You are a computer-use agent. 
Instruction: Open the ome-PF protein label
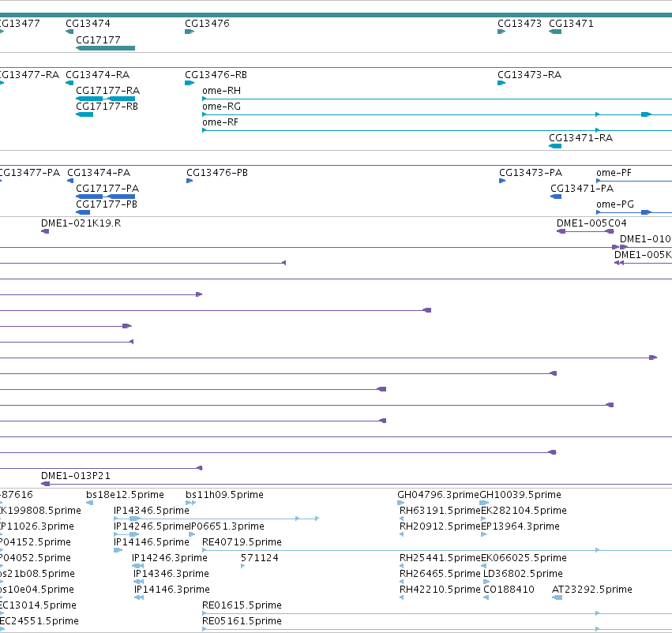point(614,173)
